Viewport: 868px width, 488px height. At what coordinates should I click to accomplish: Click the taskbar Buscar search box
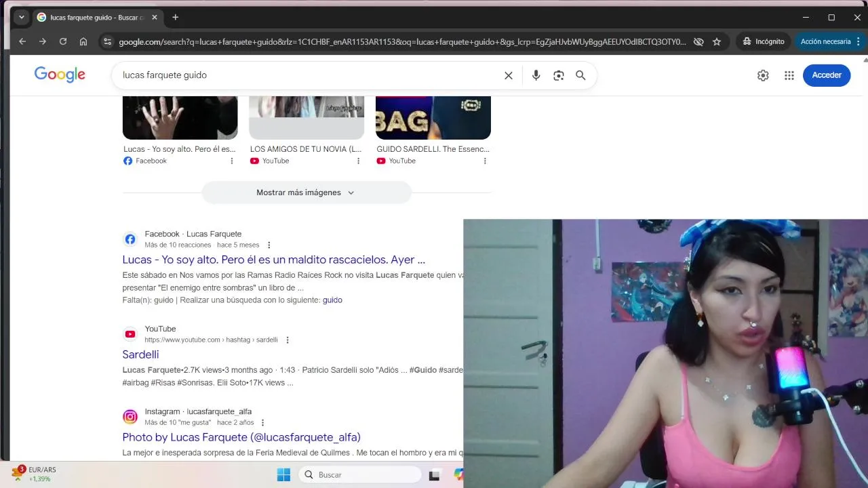click(x=360, y=474)
